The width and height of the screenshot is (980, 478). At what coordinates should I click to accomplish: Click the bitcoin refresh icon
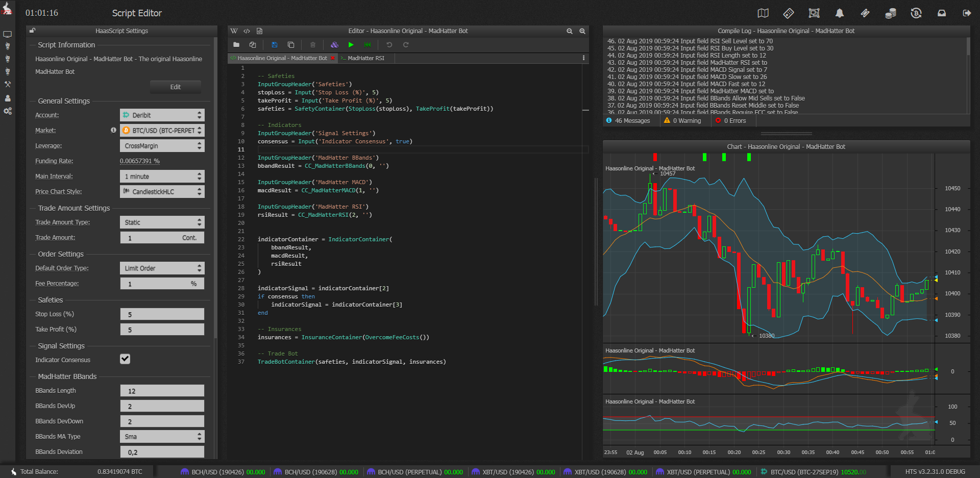point(916,13)
